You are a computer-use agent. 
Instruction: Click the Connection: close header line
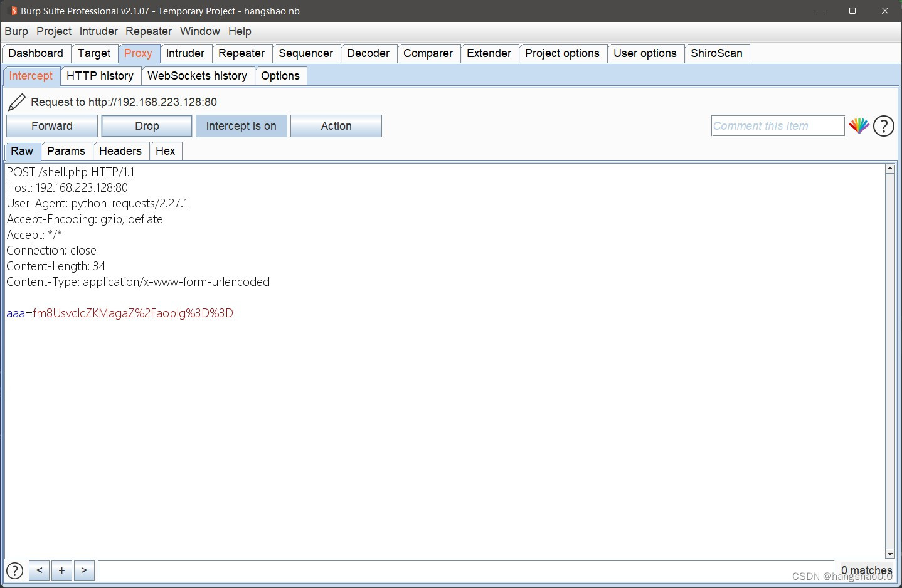coord(51,250)
